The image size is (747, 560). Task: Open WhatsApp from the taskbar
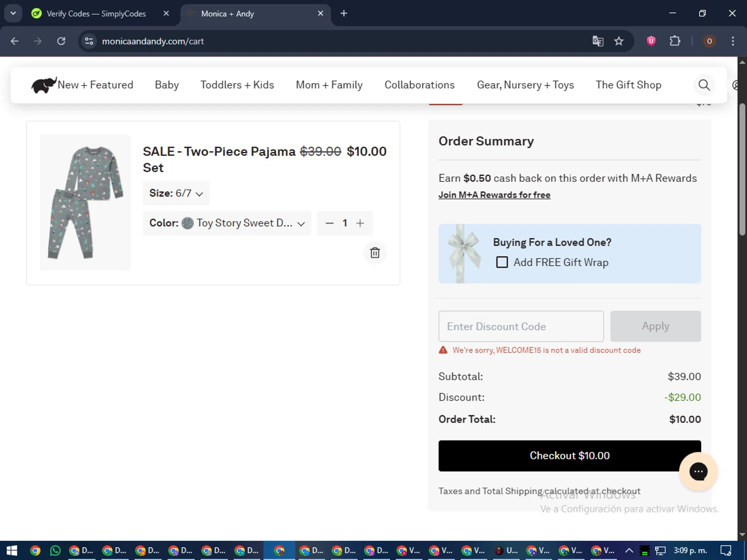tap(55, 551)
